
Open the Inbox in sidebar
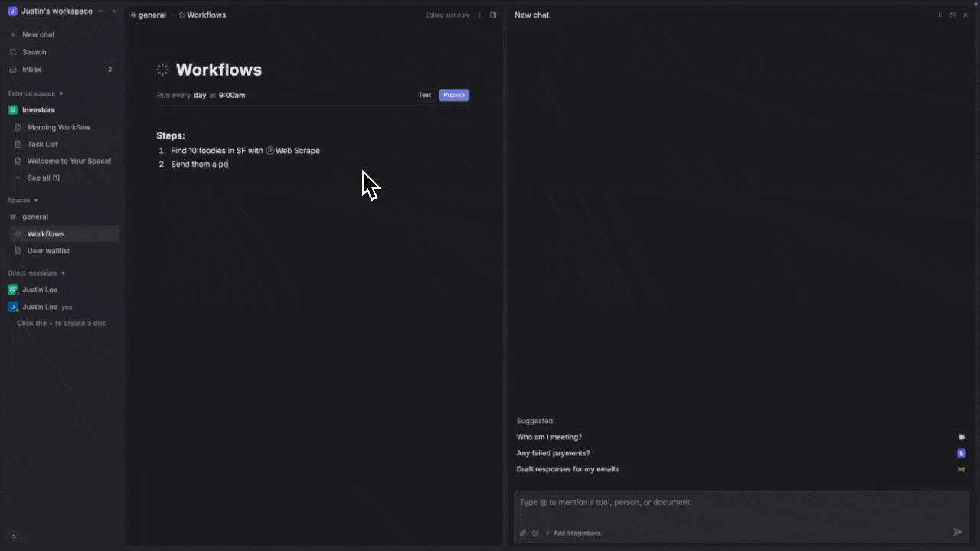coord(31,70)
